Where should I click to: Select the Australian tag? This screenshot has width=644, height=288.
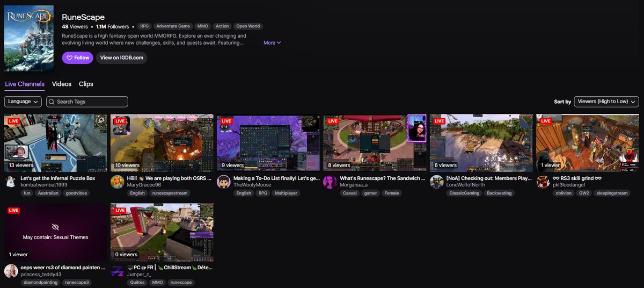[48, 193]
